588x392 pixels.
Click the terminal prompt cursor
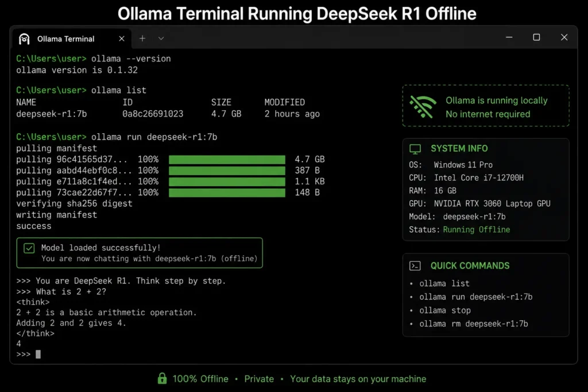38,354
